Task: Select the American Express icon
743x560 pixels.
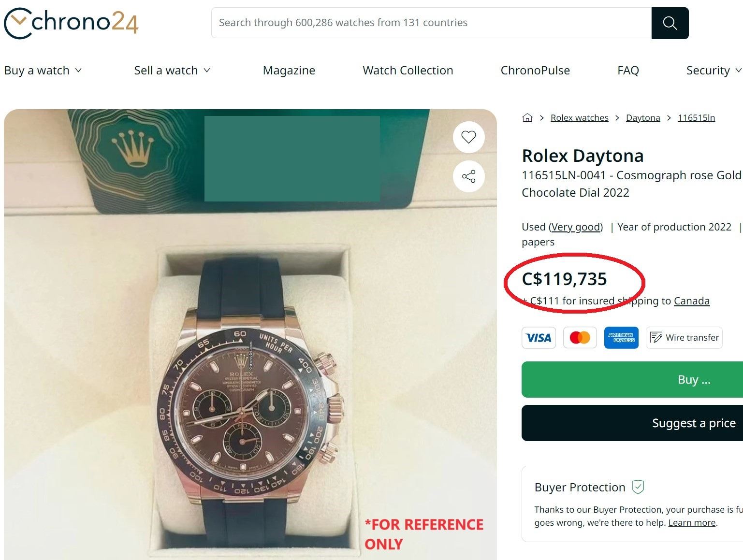Action: tap(621, 338)
